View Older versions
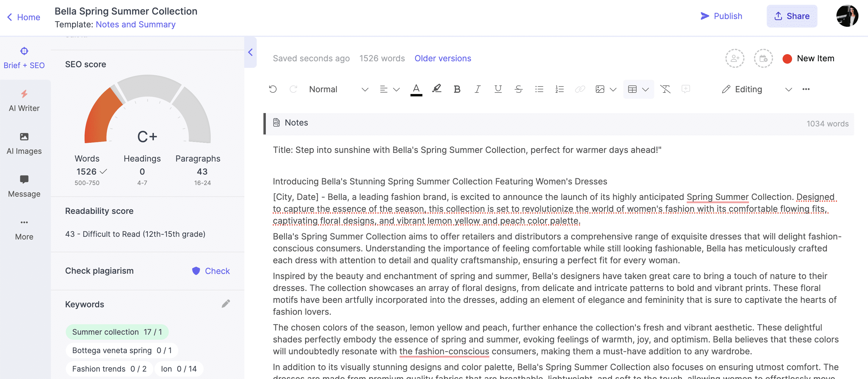The image size is (868, 379). 443,59
